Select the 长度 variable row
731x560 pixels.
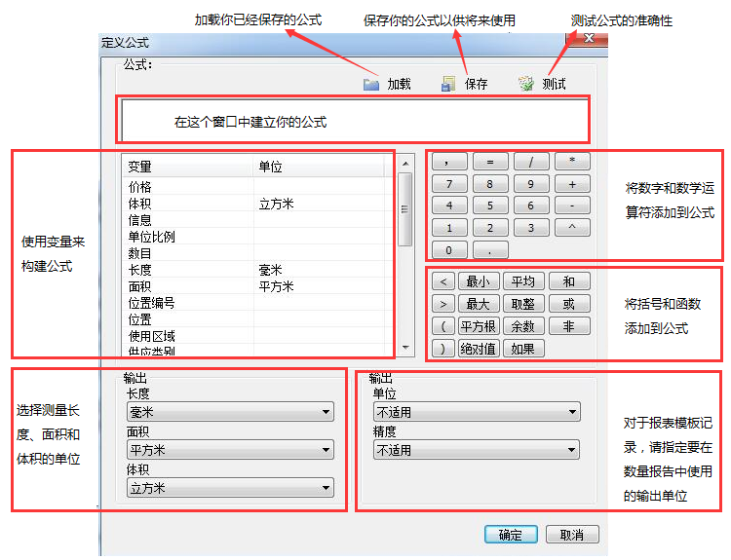tap(140, 270)
